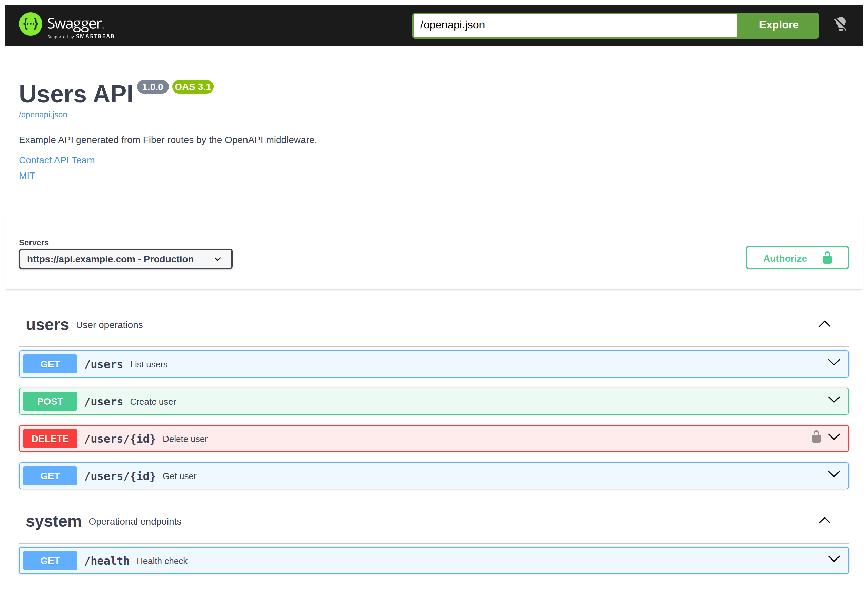868x610 pixels.
Task: Expand the GET /health chevron arrow
Action: point(834,558)
